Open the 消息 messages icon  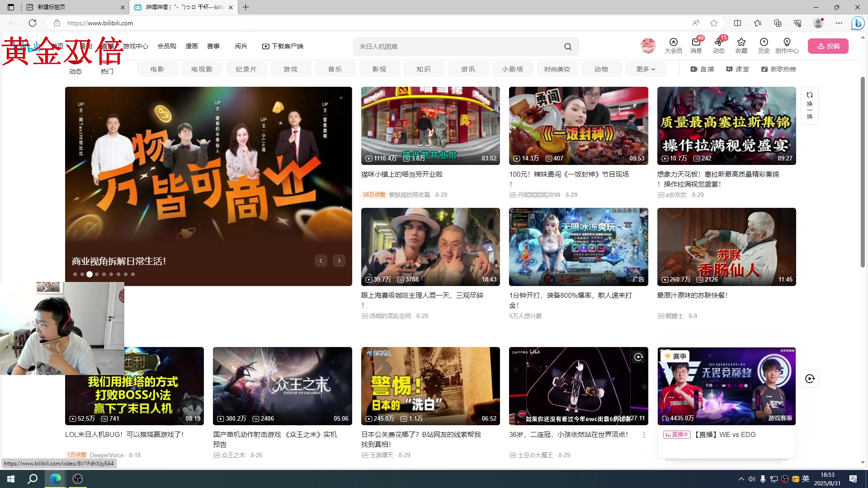pos(696,46)
